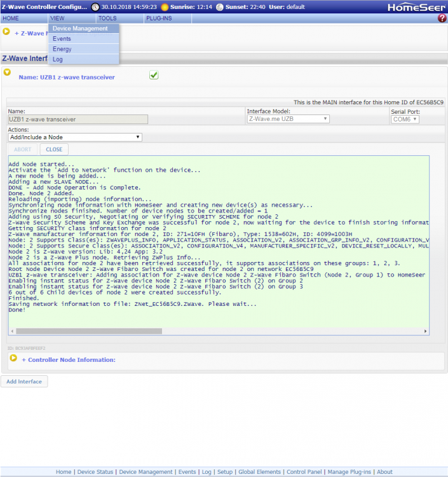This screenshot has height=477, width=448.
Task: Click the moon icon next to Sunset
Action: [220, 7]
